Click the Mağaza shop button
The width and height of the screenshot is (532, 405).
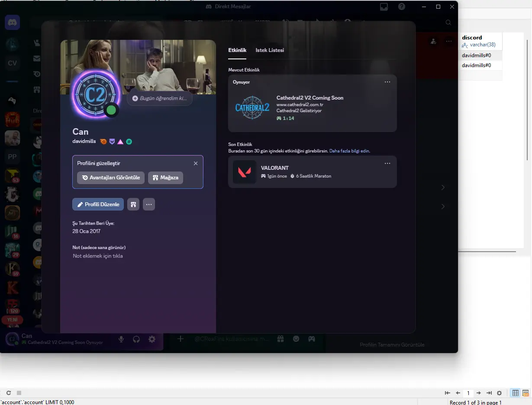[x=165, y=178]
